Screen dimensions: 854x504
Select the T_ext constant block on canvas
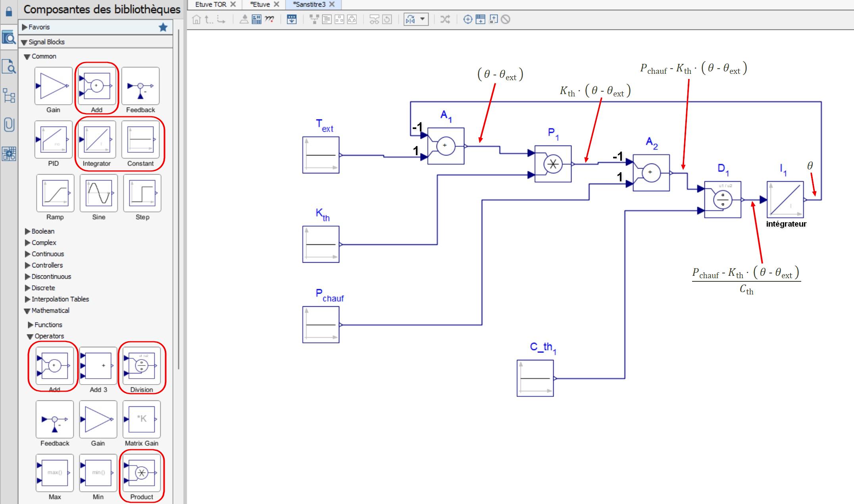tap(321, 155)
